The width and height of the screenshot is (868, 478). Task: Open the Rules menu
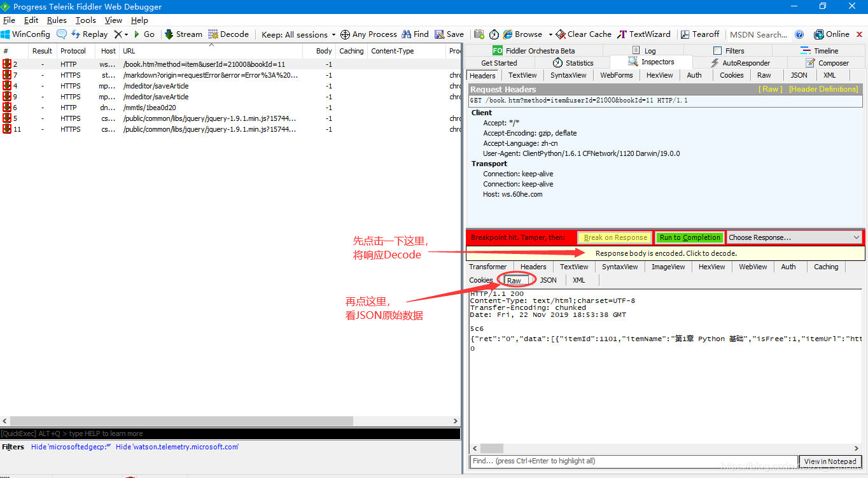click(57, 20)
